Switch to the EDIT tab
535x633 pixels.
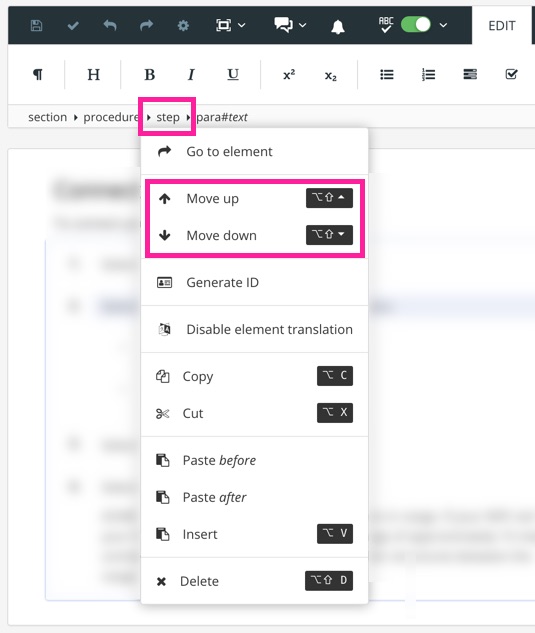(501, 26)
